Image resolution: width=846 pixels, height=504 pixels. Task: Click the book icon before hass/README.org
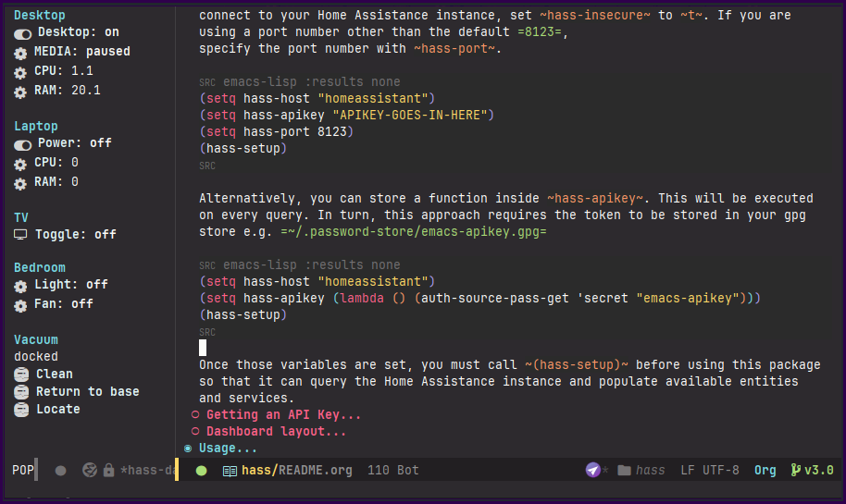(x=230, y=470)
